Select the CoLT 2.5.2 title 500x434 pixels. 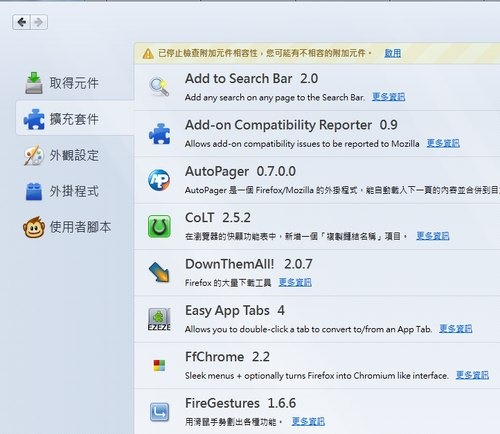coord(218,218)
